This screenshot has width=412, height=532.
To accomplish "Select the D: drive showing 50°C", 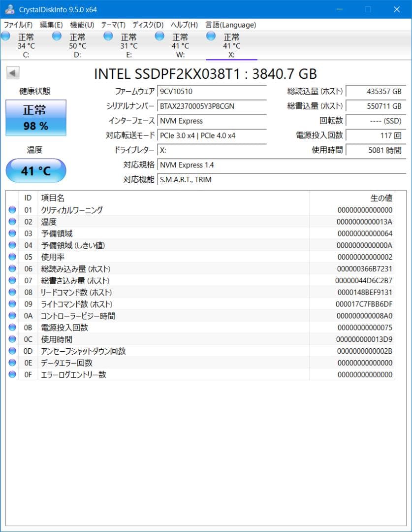I will 57,35.
